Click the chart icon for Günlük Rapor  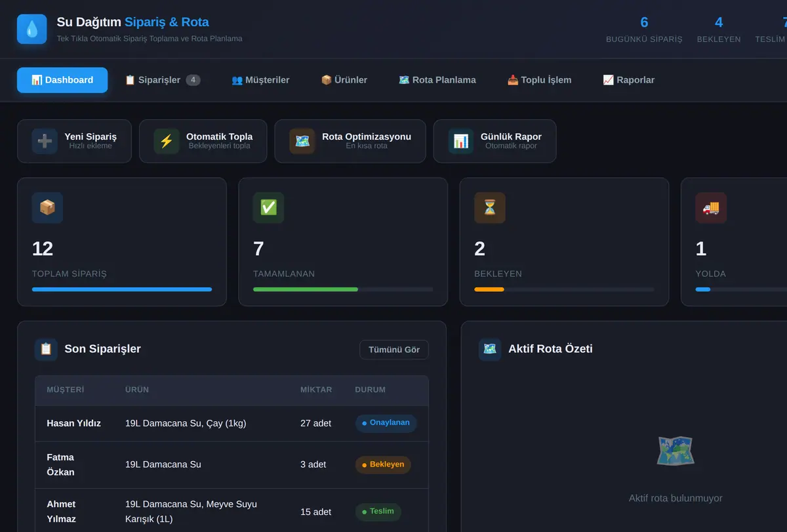coord(461,141)
